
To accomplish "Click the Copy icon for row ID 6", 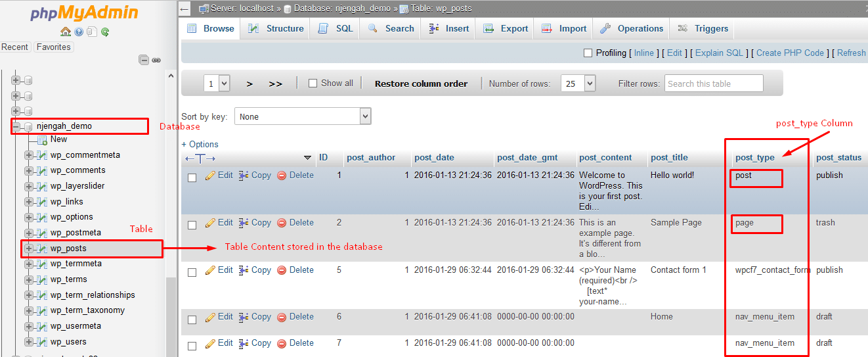I will [244, 317].
